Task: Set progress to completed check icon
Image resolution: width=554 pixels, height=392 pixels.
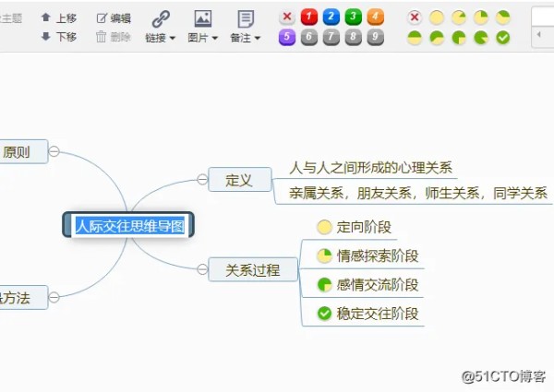Action: coord(503,38)
